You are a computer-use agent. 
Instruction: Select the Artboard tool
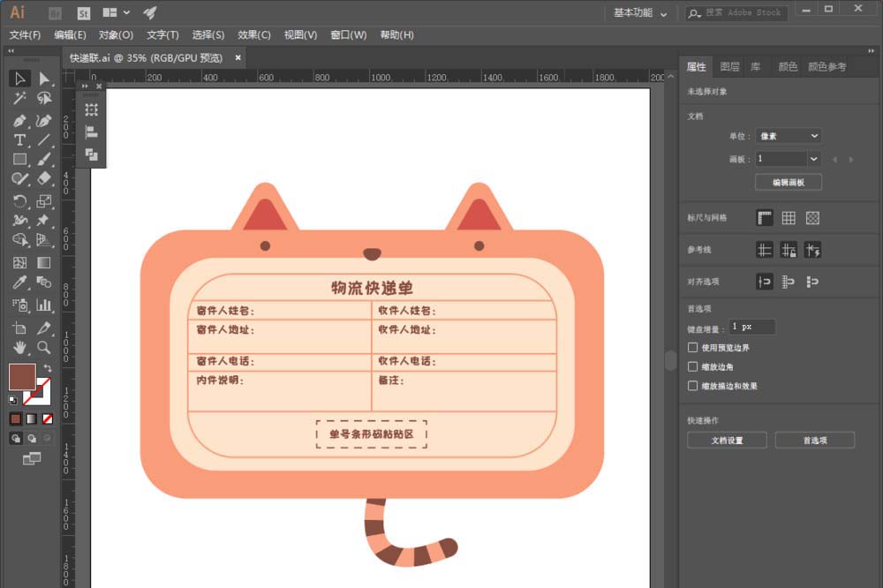point(19,328)
